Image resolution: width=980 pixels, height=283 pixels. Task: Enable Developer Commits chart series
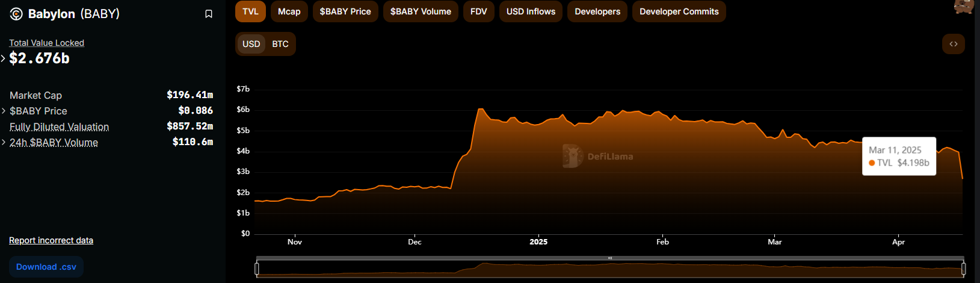[679, 11]
